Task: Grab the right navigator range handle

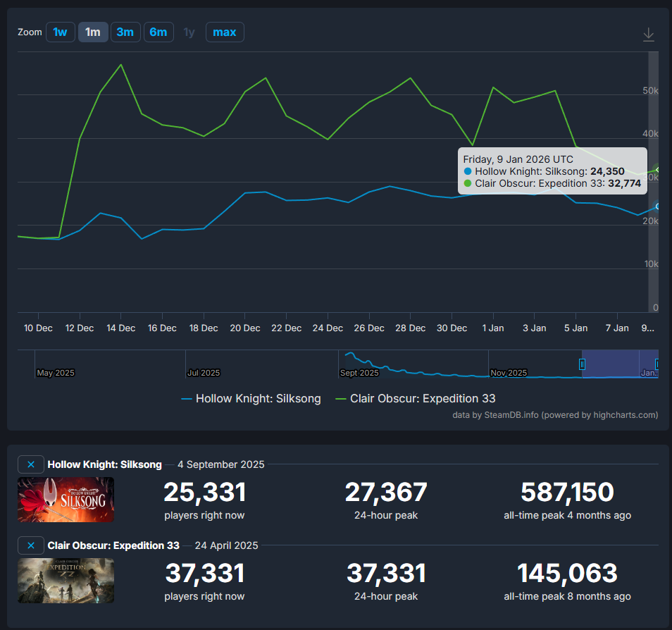Action: tap(657, 364)
